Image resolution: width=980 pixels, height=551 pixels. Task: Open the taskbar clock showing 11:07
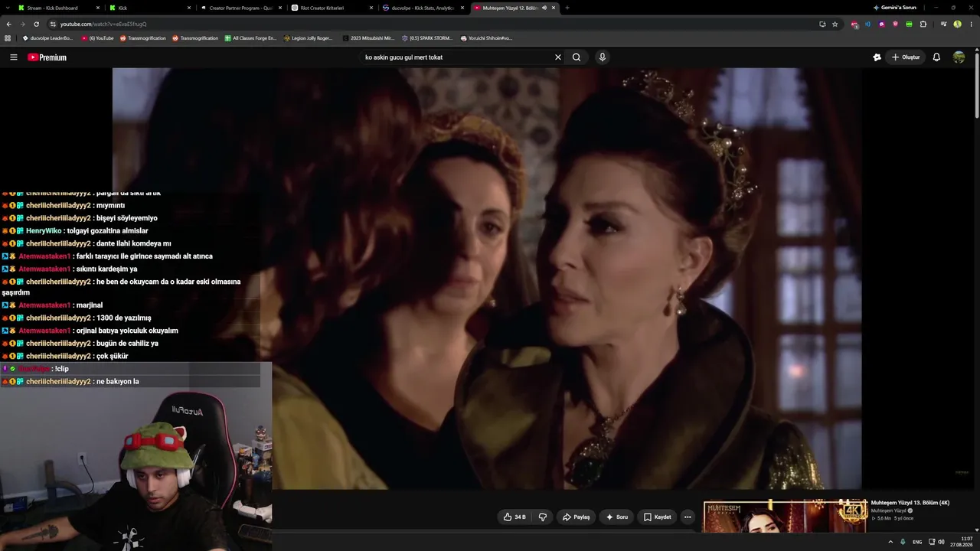point(962,542)
